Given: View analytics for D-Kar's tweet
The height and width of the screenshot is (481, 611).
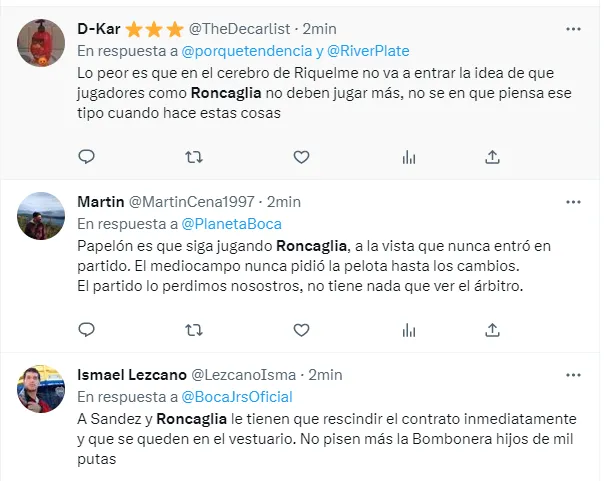Looking at the screenshot, I should click(x=408, y=156).
